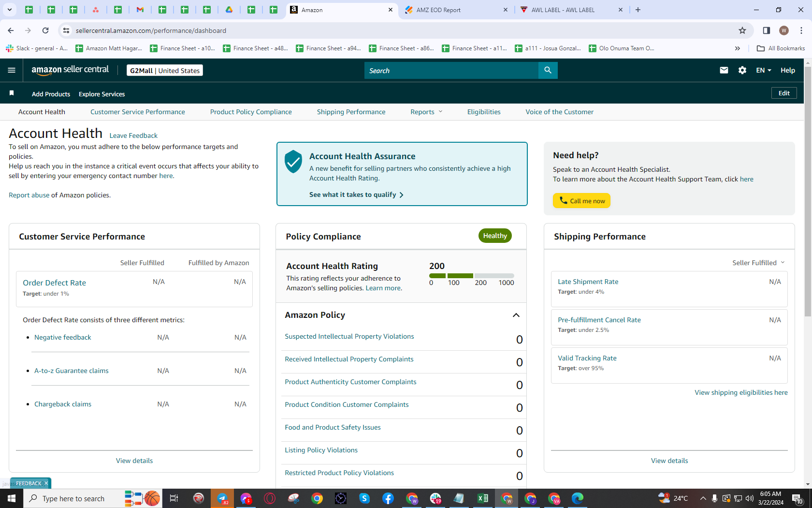
Task: Open Task View on the taskbar
Action: [174, 498]
